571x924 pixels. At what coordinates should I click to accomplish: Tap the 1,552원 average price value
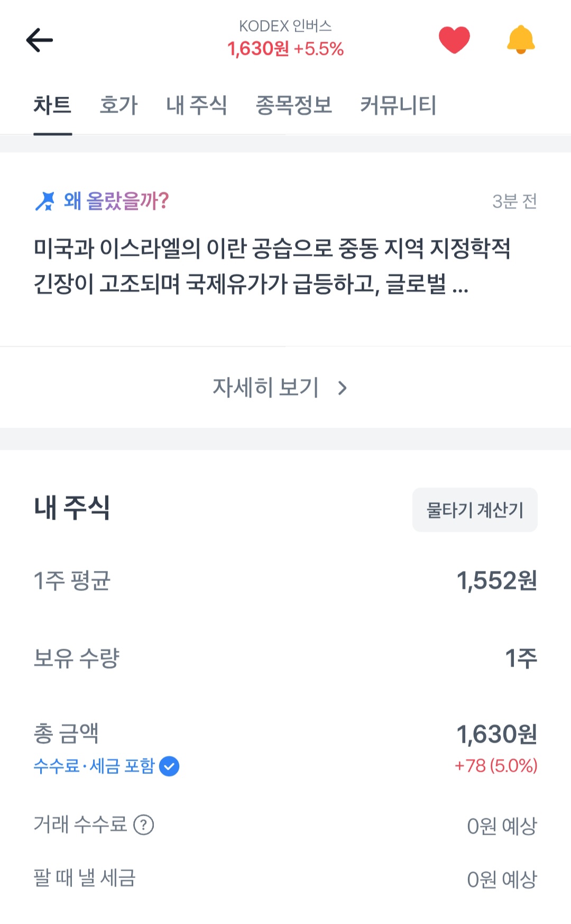click(x=496, y=580)
